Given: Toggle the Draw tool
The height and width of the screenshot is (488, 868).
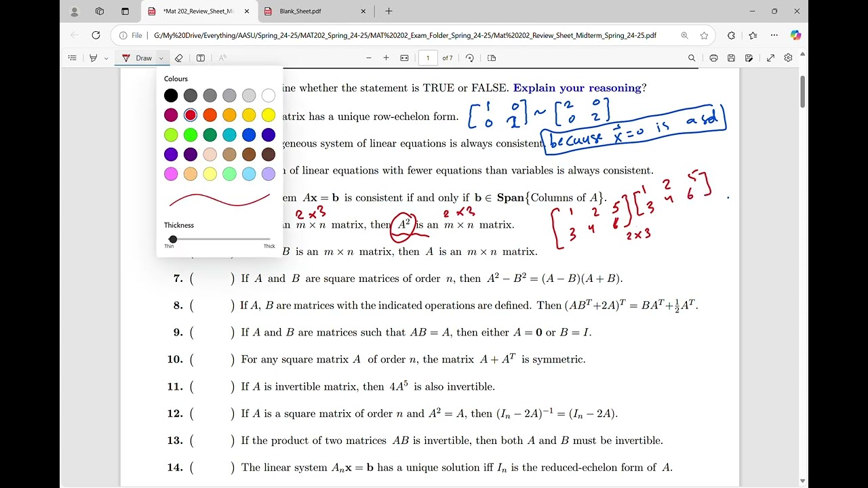Looking at the screenshot, I should [138, 58].
